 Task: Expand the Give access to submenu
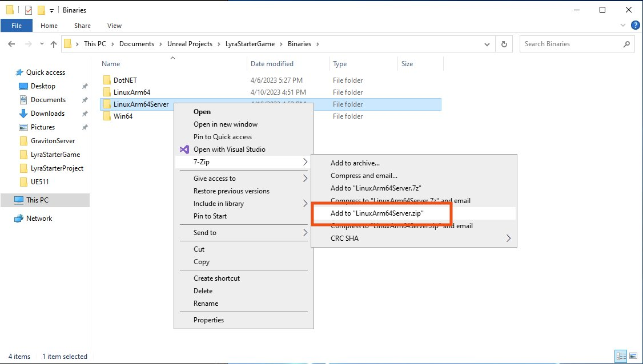point(244,179)
